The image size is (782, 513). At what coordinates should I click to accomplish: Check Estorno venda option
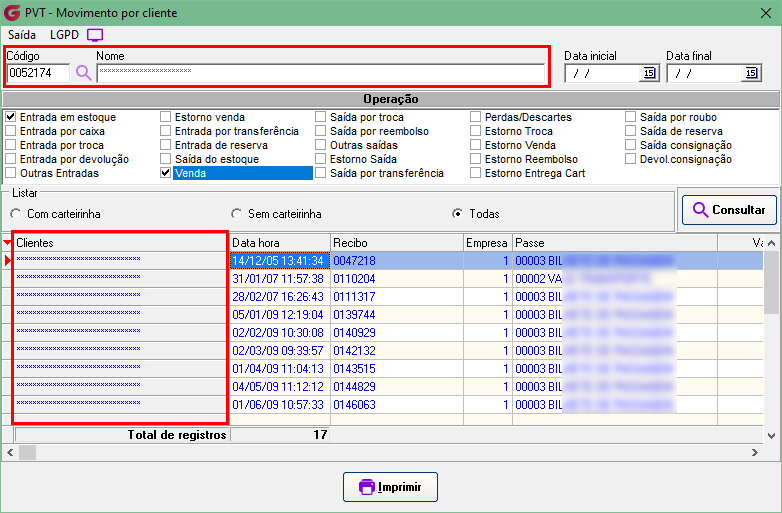166,117
